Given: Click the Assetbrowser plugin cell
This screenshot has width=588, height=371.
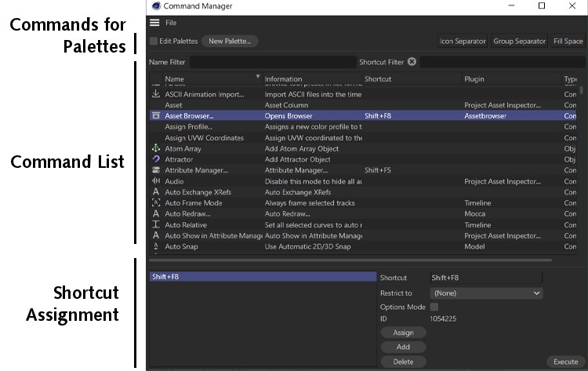Looking at the screenshot, I should [x=485, y=116].
